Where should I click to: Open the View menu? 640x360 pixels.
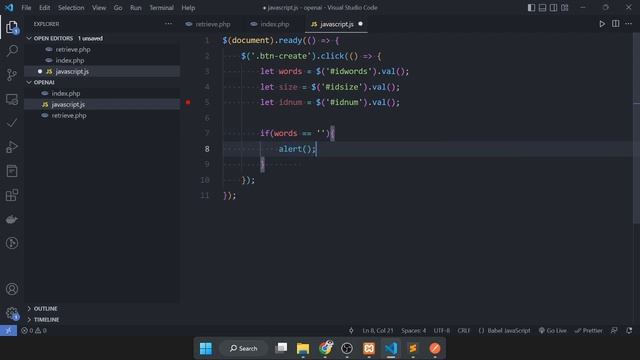coord(99,8)
